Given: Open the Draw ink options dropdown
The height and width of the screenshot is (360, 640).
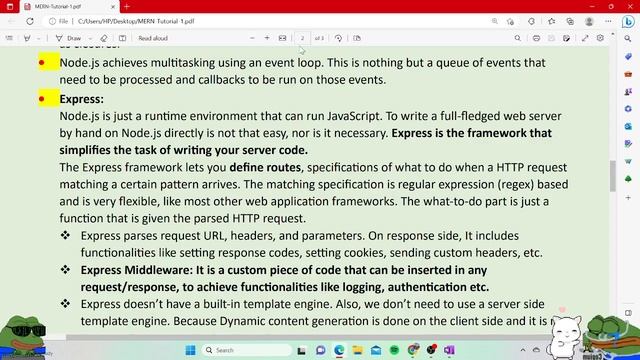Looking at the screenshot, I should coord(90,38).
